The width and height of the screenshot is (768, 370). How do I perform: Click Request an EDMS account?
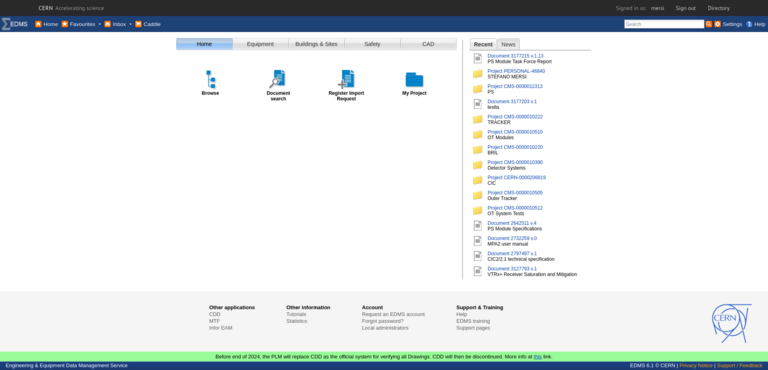(x=393, y=314)
